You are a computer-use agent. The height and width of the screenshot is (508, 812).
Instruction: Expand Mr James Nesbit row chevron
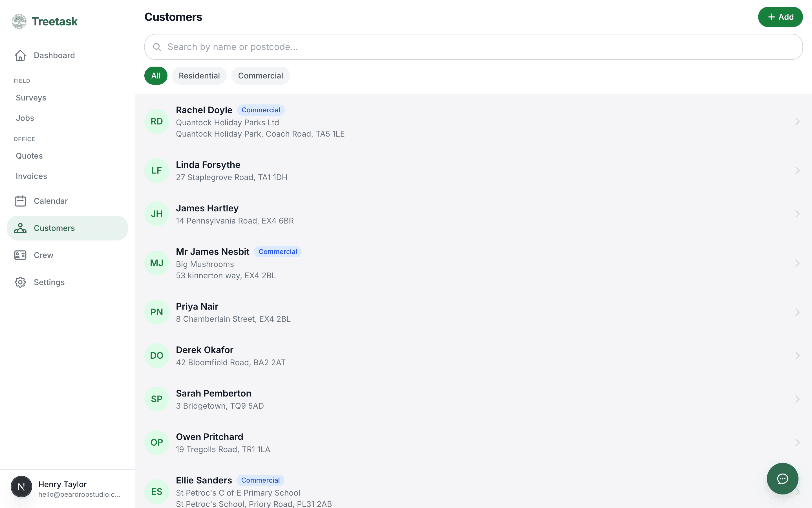[798, 263]
